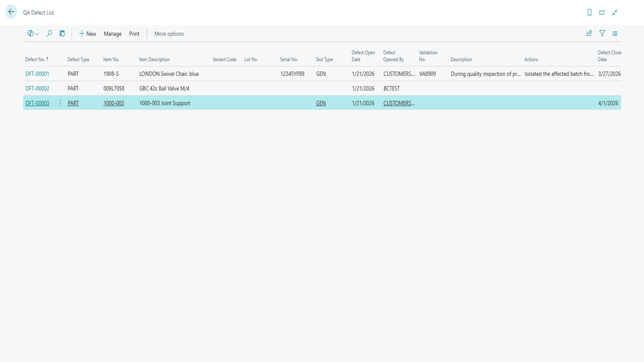Show row menu for DFT-00003
Viewport: 644px width, 362px height.
point(60,103)
